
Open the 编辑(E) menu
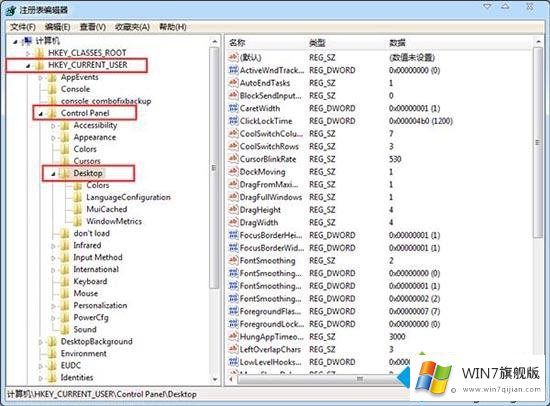pyautogui.click(x=58, y=27)
